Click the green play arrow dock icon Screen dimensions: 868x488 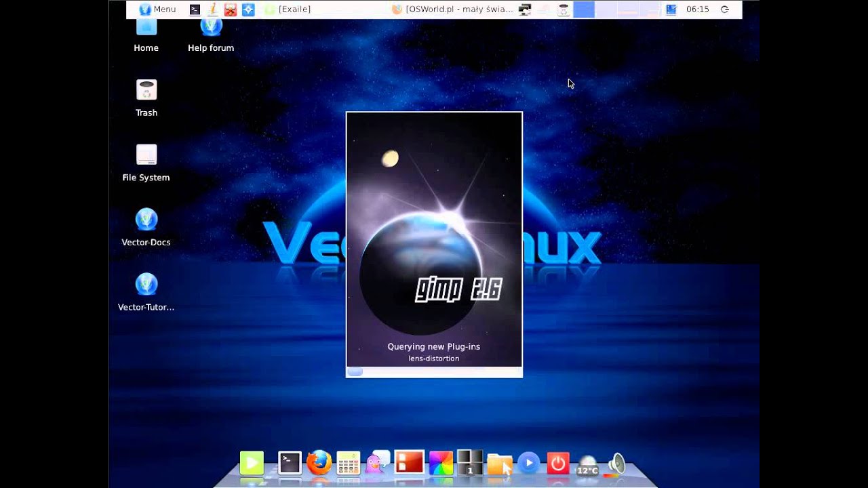[x=252, y=464]
